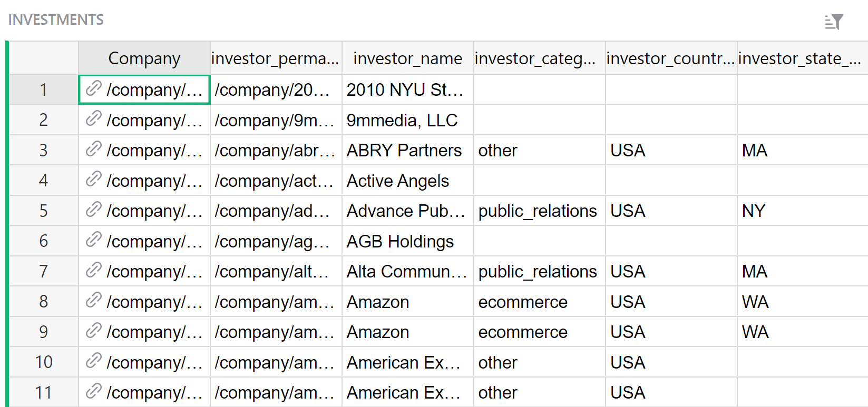868x407 pixels.
Task: Click the link icon in row 10
Action: tap(93, 361)
